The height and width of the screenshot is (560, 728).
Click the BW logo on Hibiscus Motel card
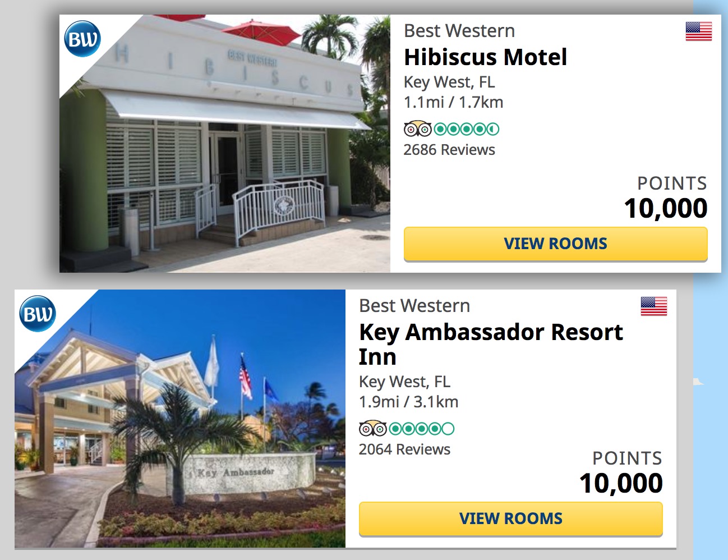point(82,39)
